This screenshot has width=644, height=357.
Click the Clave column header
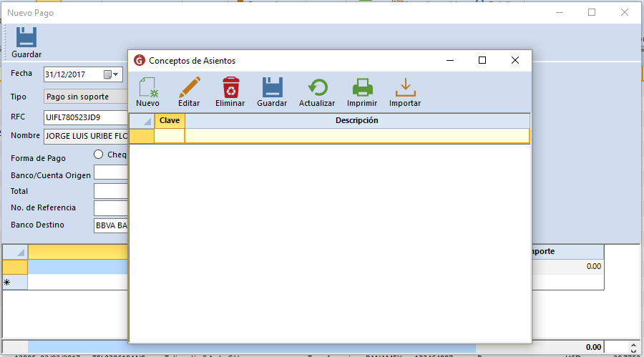point(170,120)
